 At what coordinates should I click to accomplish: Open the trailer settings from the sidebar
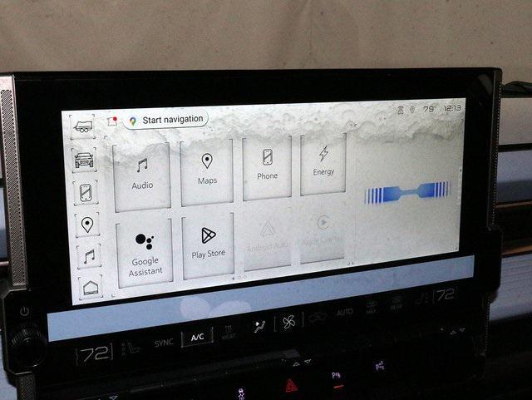point(82,127)
